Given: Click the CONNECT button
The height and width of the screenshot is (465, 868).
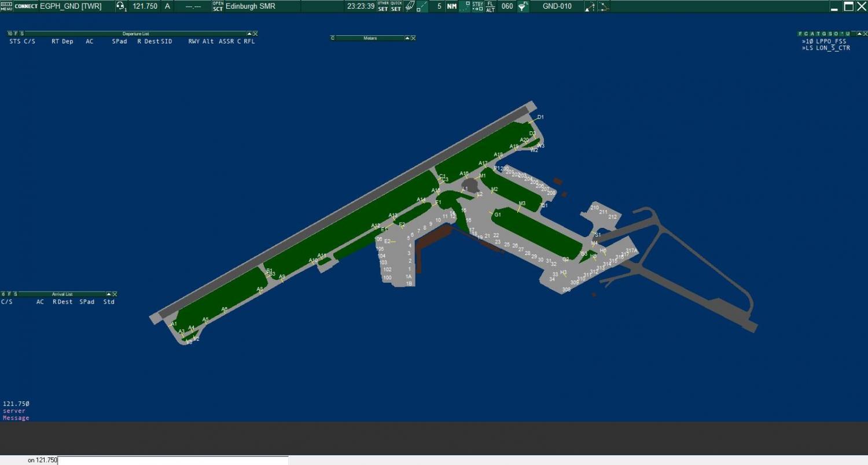Looking at the screenshot, I should [x=26, y=6].
